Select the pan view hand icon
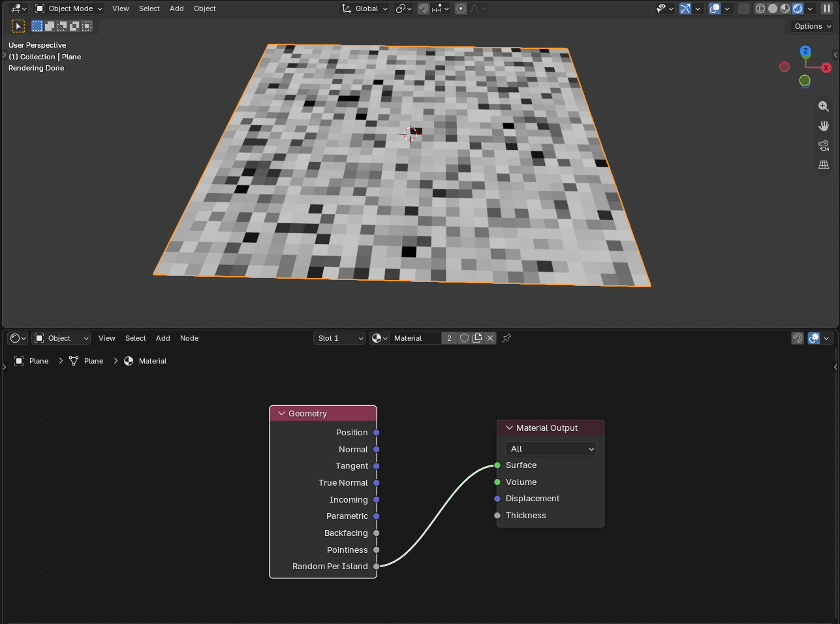This screenshot has height=624, width=840. point(824,126)
